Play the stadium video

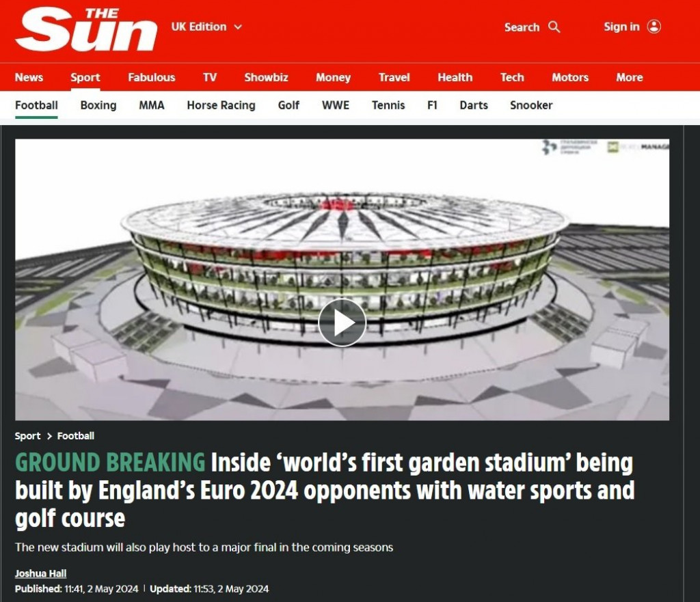[342, 323]
